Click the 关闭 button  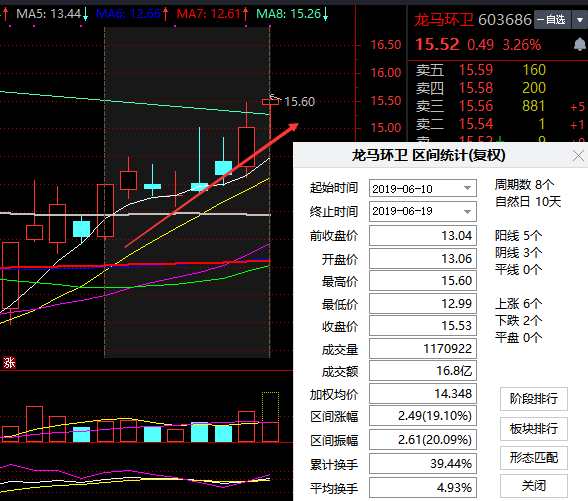click(534, 486)
